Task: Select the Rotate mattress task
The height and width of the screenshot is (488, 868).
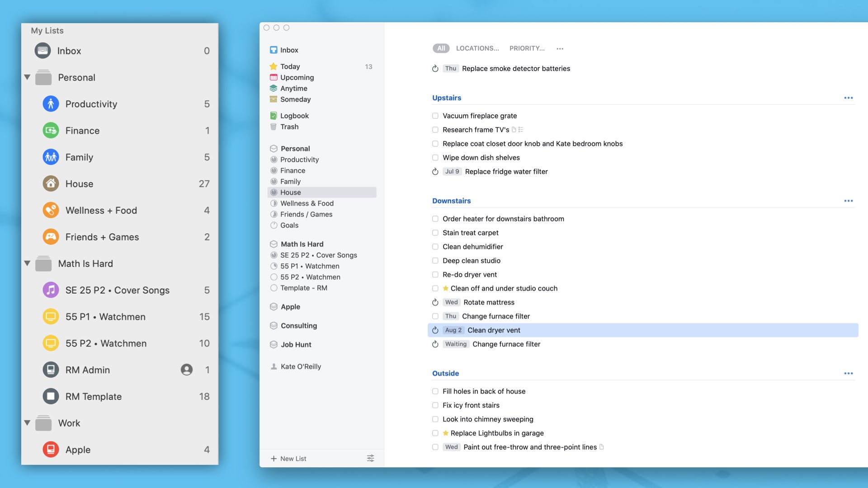Action: coord(489,302)
